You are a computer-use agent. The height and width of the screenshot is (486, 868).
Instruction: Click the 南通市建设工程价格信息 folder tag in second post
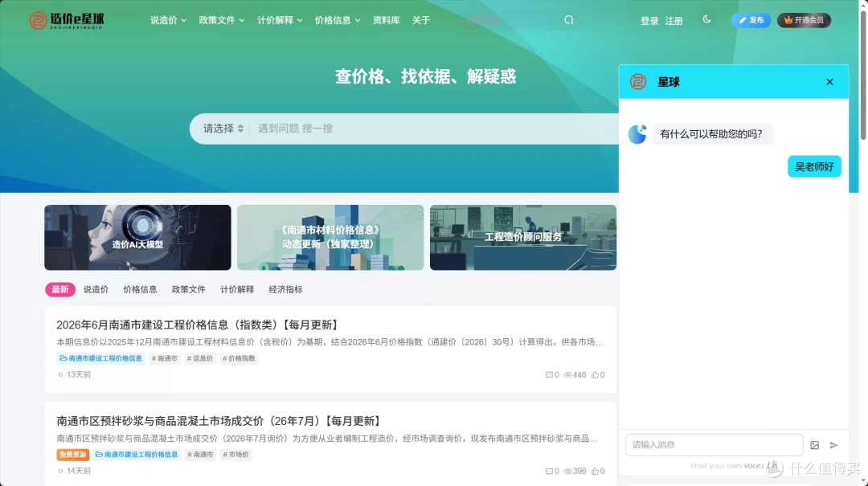[137, 455]
